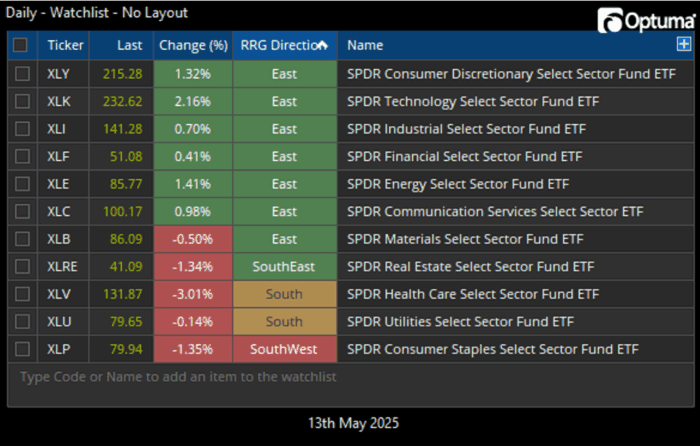Click the sort arrow on RRG Direction
This screenshot has height=446, width=700.
pyautogui.click(x=323, y=45)
